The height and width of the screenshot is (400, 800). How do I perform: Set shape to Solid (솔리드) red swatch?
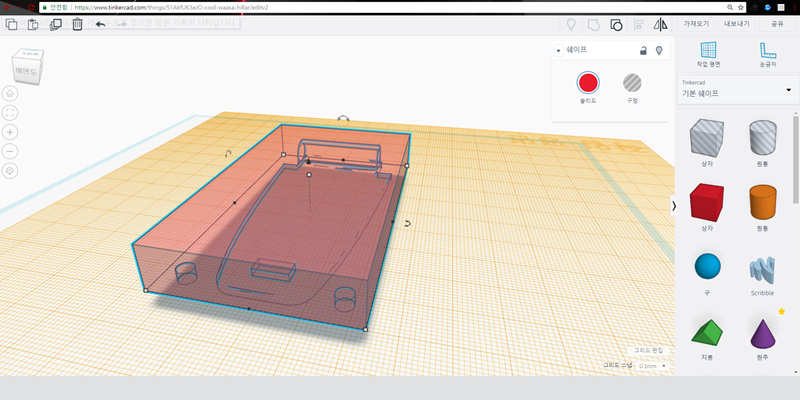pos(588,83)
